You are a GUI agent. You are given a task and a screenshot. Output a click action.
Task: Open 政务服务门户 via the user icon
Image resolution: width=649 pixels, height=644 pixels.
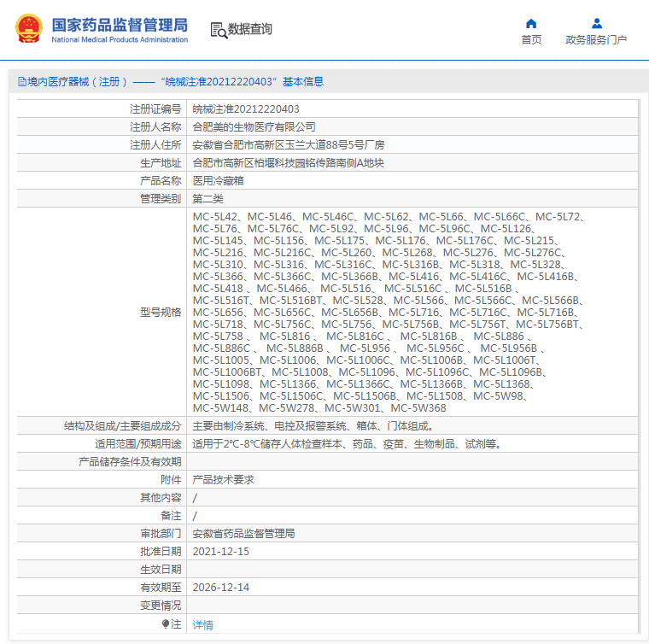pos(597,23)
